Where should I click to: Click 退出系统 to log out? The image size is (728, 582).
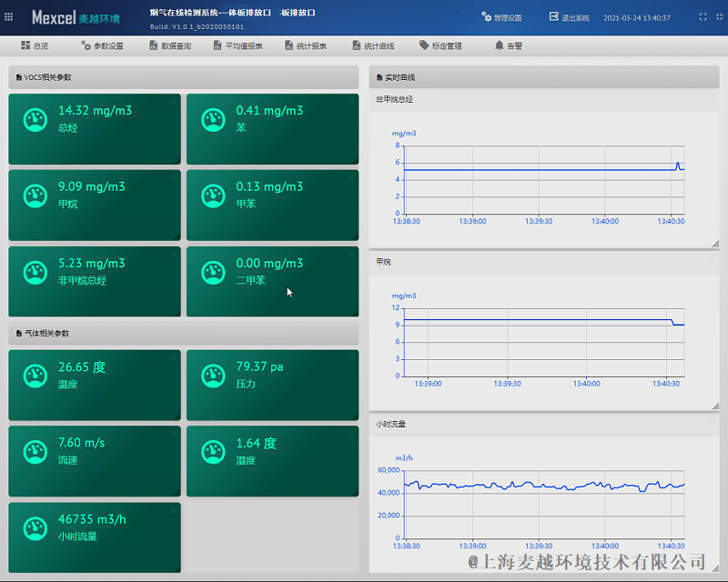click(x=570, y=17)
